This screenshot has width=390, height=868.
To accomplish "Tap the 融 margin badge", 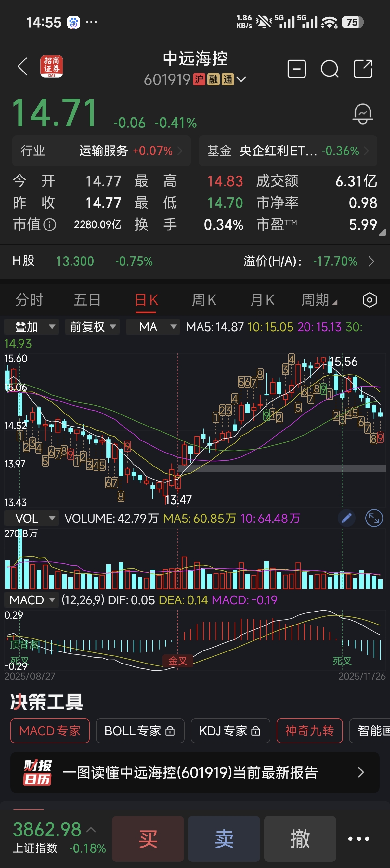I will tap(213, 80).
